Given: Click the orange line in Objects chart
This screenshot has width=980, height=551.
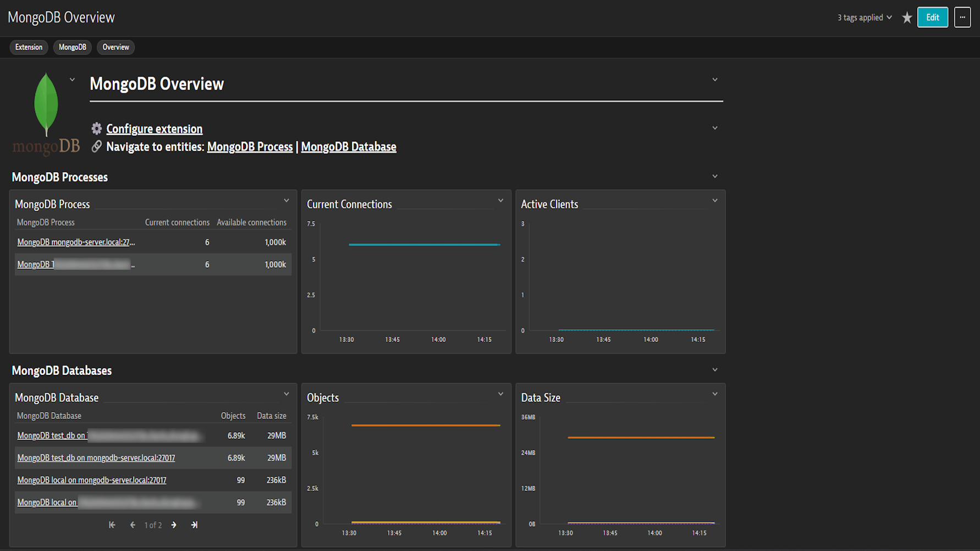Looking at the screenshot, I should [x=426, y=425].
